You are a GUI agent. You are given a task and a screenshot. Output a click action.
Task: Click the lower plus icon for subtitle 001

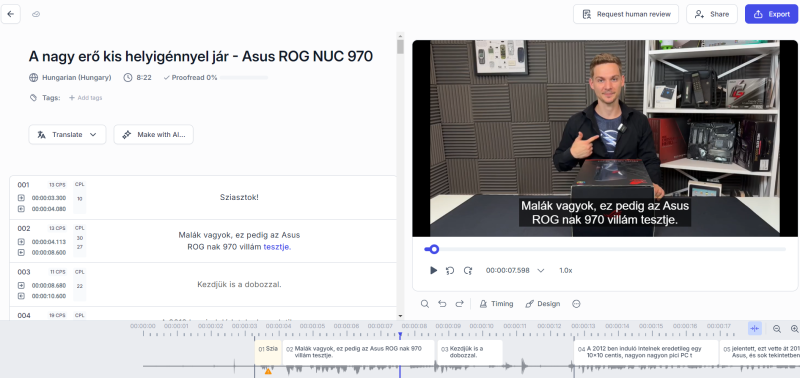[x=21, y=209]
